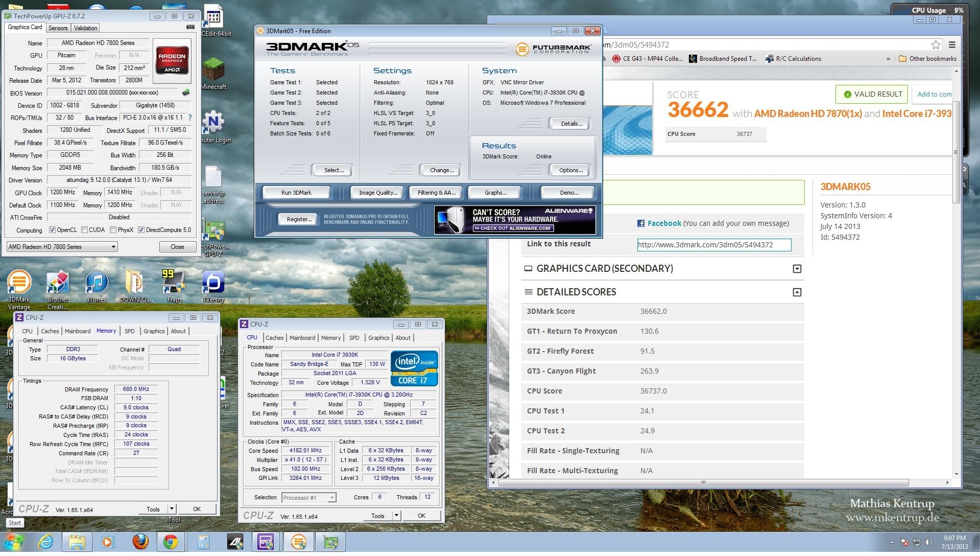The height and width of the screenshot is (556, 980).
Task: Click the BIOS save chip icon in GPU-Z
Action: click(186, 92)
